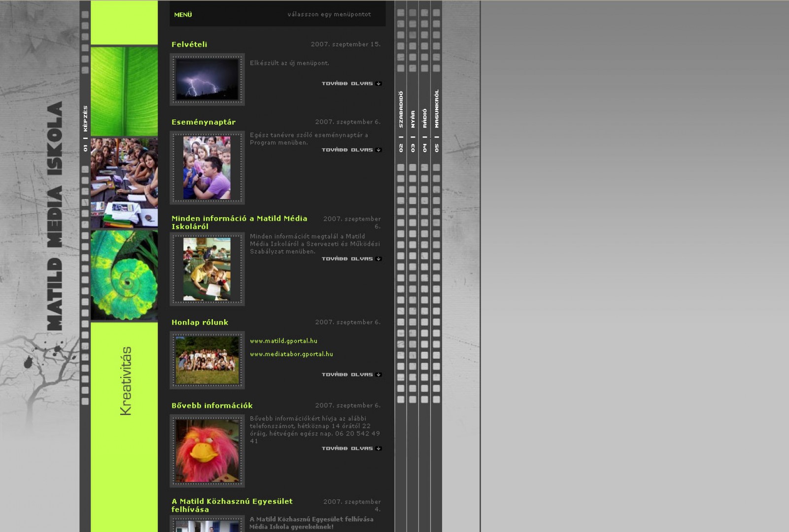Open Minden információ a Matild Média Iskoláról

click(x=239, y=222)
